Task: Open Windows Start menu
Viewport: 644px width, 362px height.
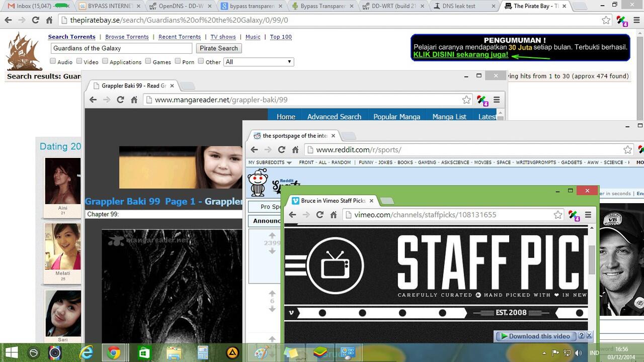Action: tap(12, 352)
